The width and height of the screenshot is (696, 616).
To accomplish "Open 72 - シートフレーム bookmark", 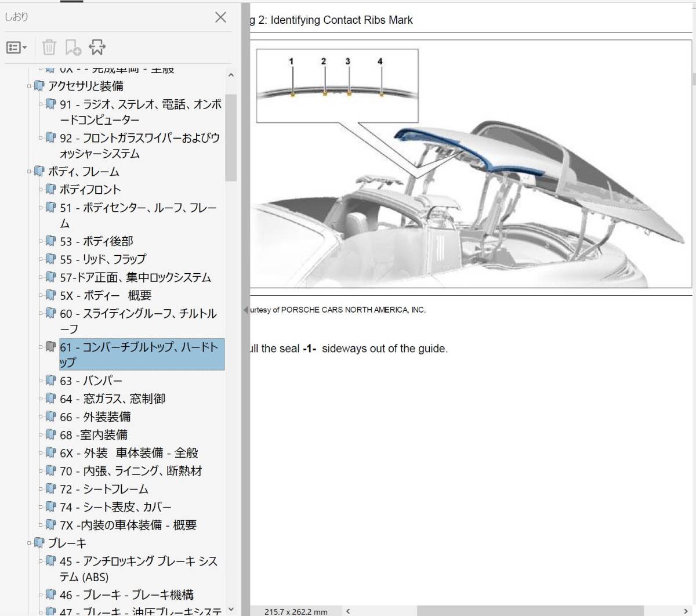I will (104, 489).
